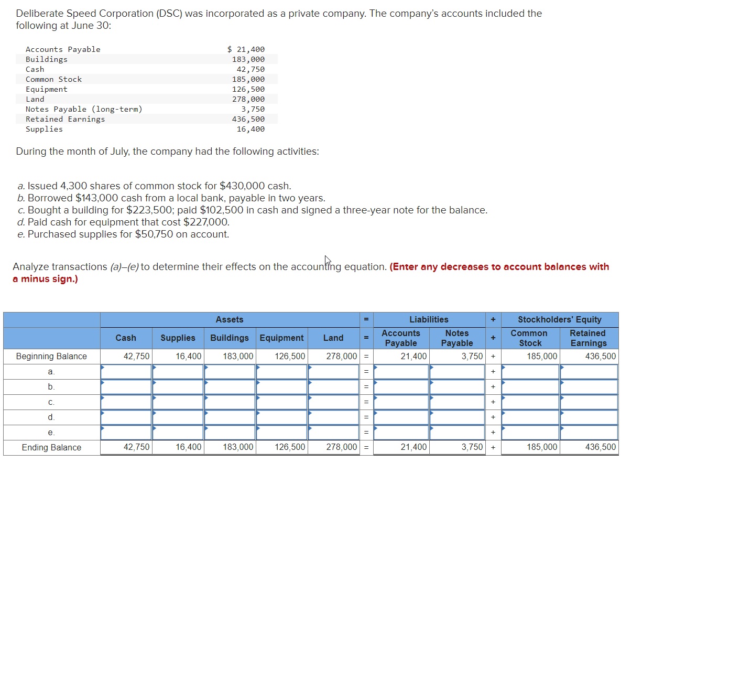This screenshot has width=751, height=700.
Task: Click Land input cell in row a
Action: click(333, 372)
